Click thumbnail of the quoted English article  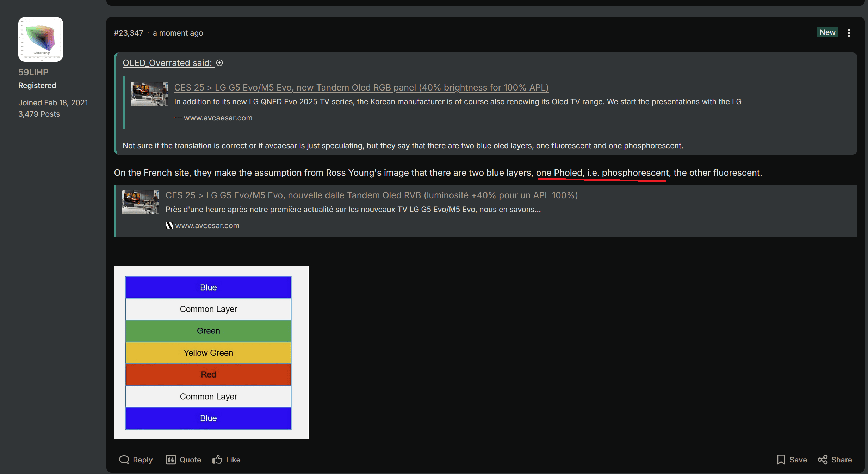[x=149, y=94]
